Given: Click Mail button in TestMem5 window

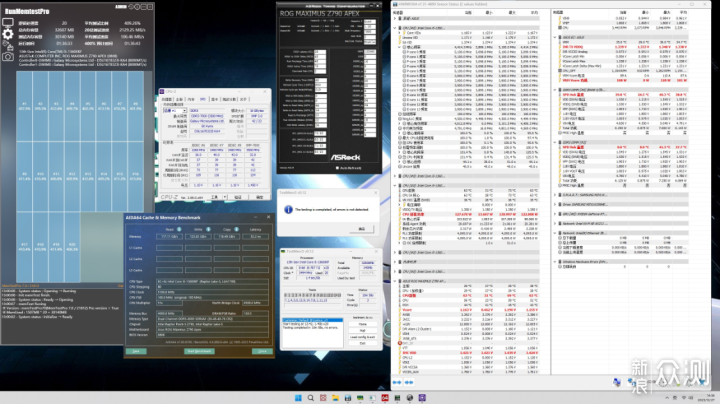Looking at the screenshot, I should (x=362, y=331).
